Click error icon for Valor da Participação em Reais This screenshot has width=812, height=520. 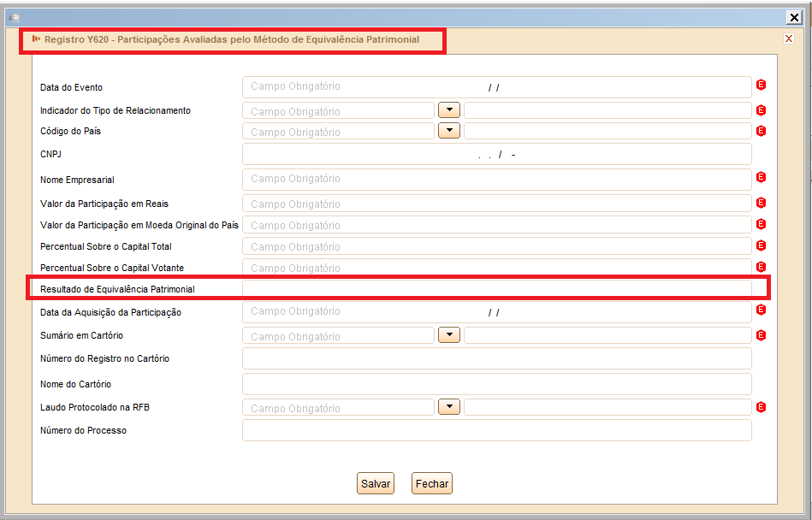tap(761, 203)
